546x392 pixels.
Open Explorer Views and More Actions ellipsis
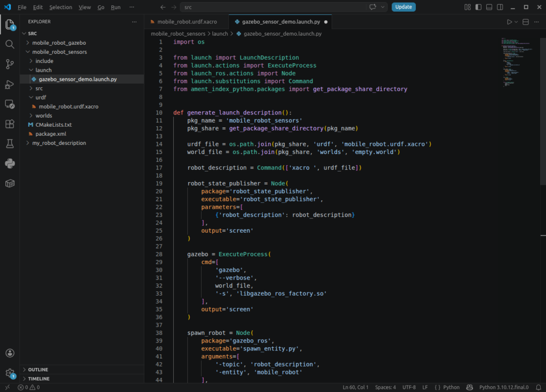pos(134,21)
